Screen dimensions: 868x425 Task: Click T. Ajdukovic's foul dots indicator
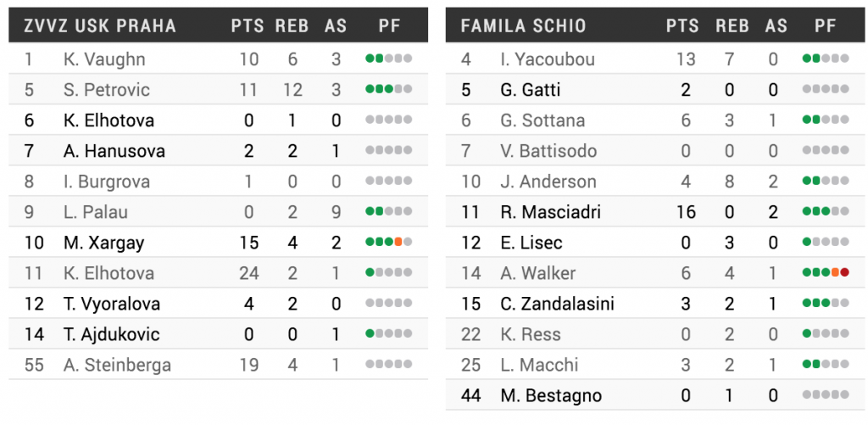(x=388, y=334)
